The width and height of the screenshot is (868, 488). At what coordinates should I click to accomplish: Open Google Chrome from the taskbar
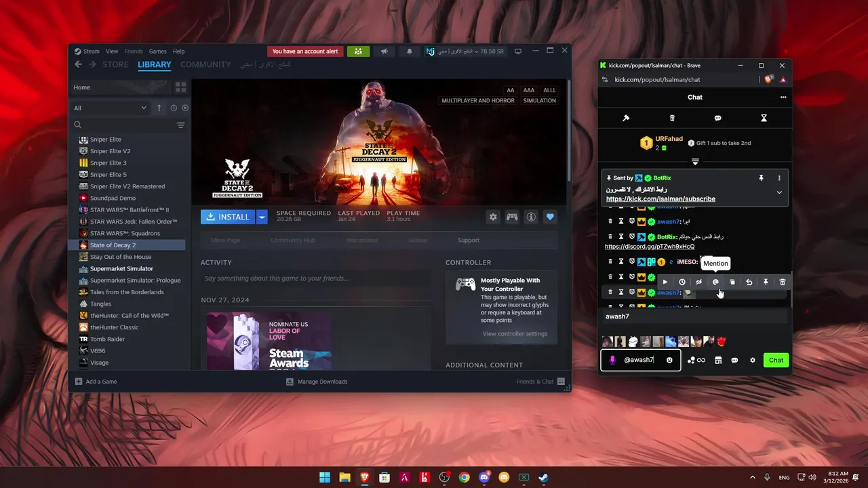click(x=464, y=477)
